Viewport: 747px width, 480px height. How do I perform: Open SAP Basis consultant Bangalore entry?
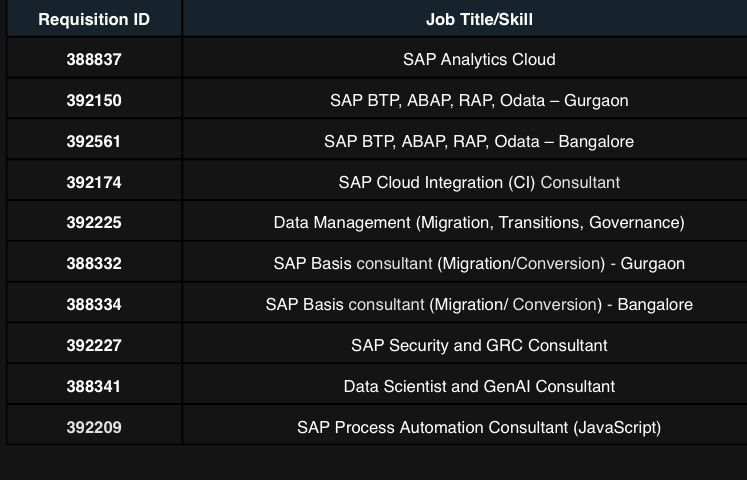[x=479, y=304]
